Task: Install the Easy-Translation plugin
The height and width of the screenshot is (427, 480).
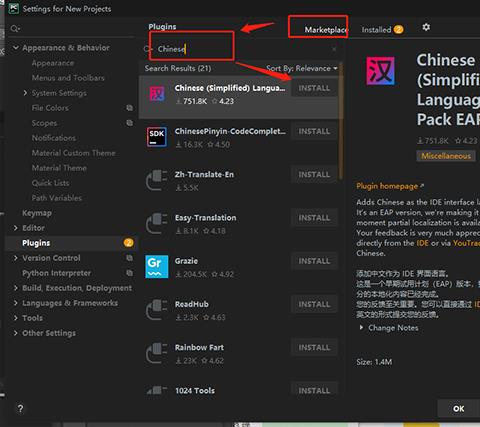Action: point(314,218)
